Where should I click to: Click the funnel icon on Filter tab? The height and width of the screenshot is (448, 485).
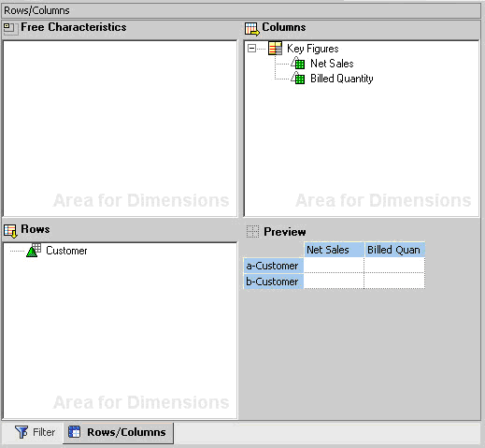click(x=21, y=432)
